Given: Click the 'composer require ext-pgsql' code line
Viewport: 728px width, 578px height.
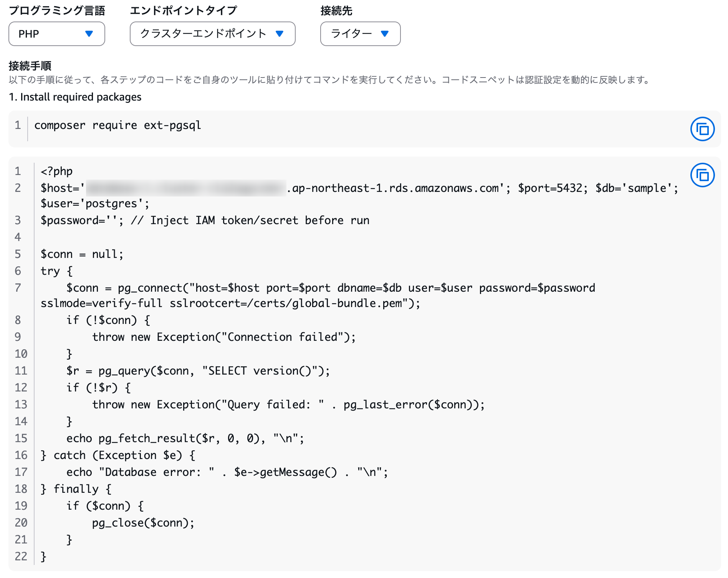Looking at the screenshot, I should [x=117, y=126].
